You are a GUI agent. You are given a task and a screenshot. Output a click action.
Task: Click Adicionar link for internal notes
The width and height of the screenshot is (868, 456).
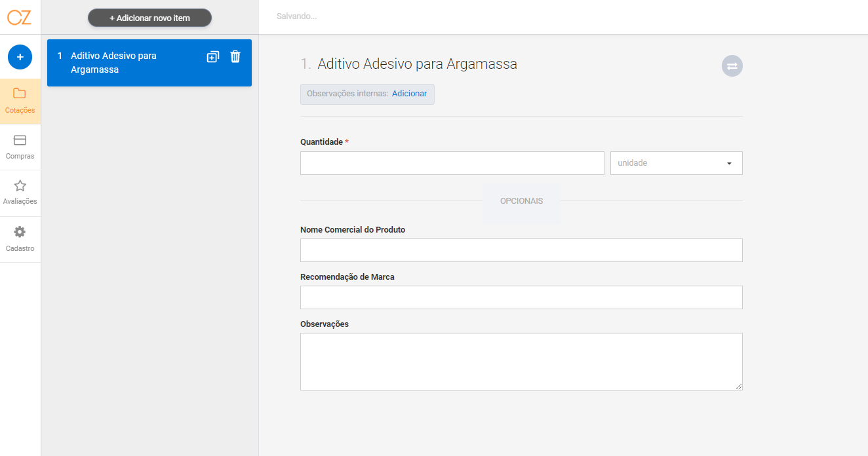(x=409, y=94)
